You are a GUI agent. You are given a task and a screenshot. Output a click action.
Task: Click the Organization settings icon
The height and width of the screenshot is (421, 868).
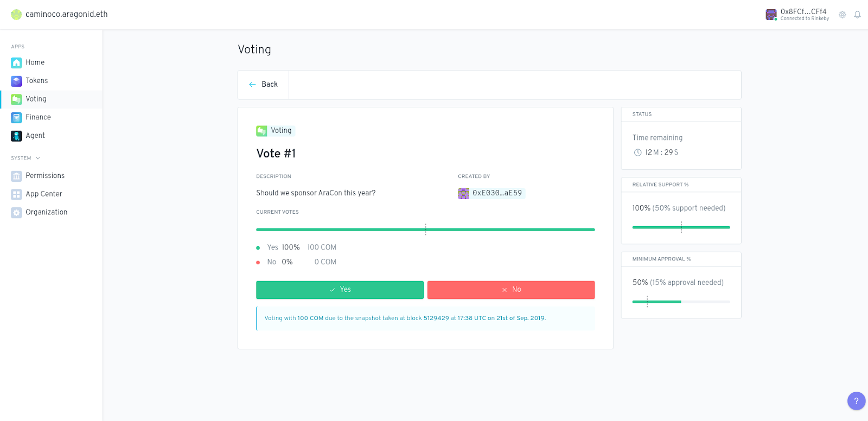click(16, 213)
